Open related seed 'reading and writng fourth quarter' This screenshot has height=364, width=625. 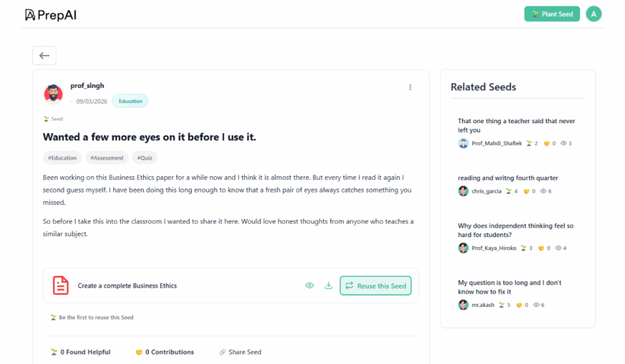click(508, 178)
